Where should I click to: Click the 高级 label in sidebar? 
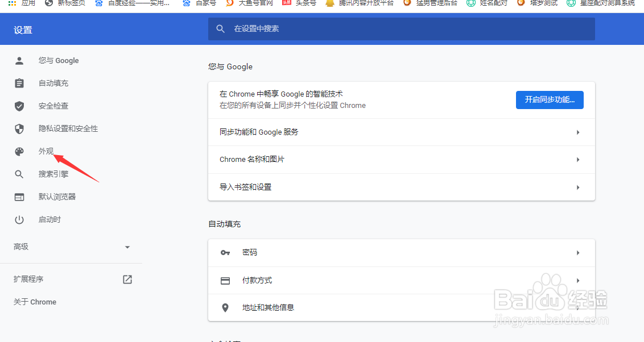(21, 247)
